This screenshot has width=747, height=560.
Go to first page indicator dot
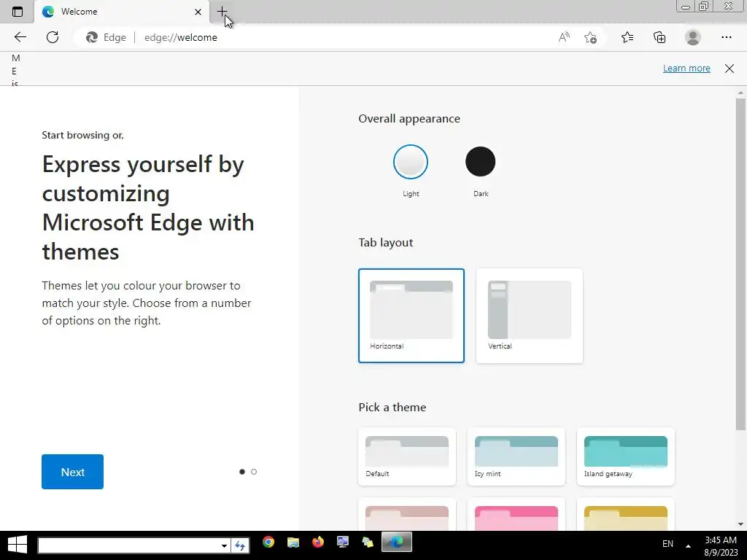tap(242, 472)
